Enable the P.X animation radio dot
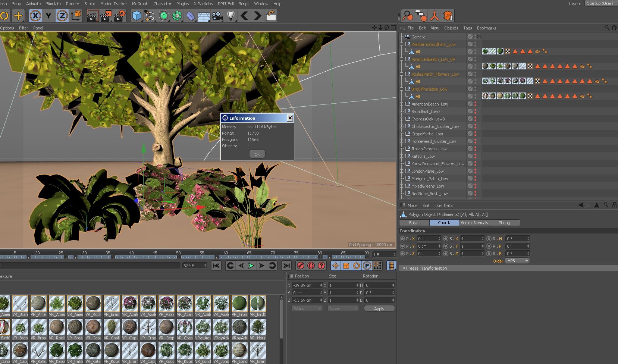Viewport: 618px width, 364px height. [402, 239]
